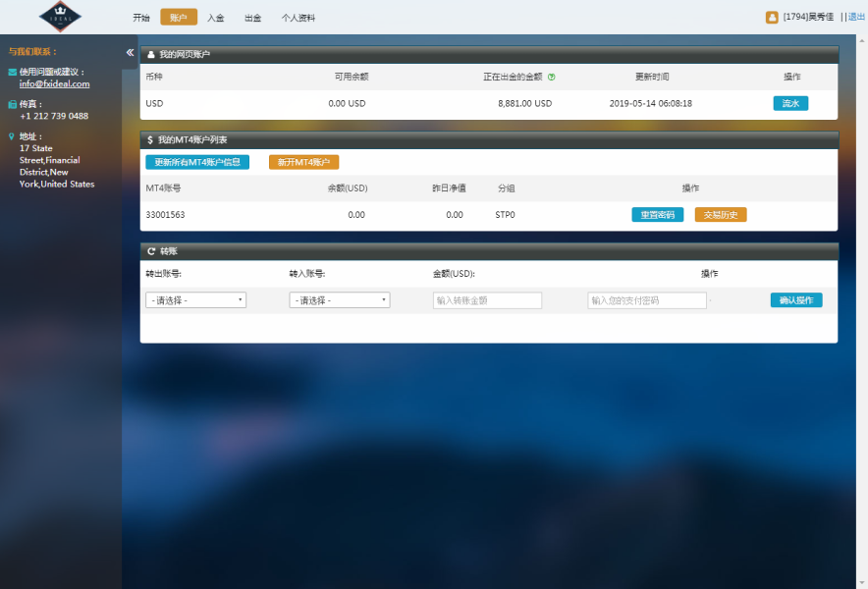
Task: Click 更新所有MT4账户信息 button
Action: 197,162
